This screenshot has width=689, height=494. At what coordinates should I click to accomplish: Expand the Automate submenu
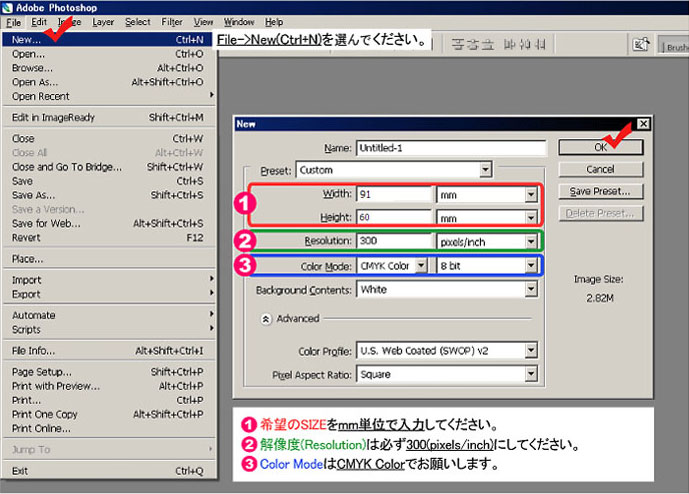click(108, 315)
